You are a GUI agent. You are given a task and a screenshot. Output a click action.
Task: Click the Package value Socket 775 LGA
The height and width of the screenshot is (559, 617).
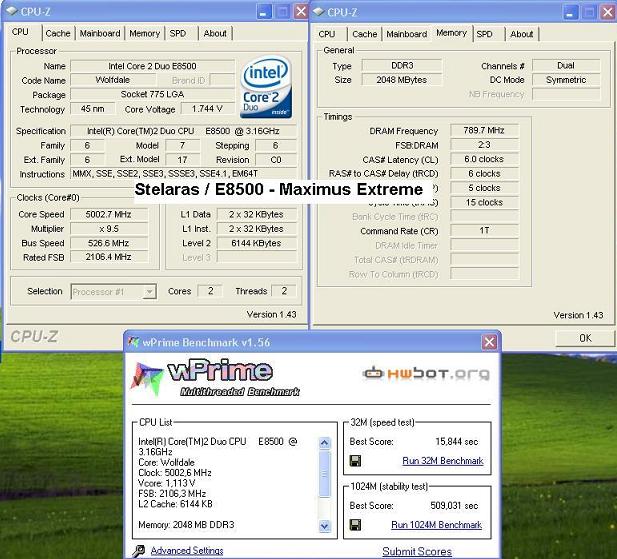pyautogui.click(x=152, y=94)
